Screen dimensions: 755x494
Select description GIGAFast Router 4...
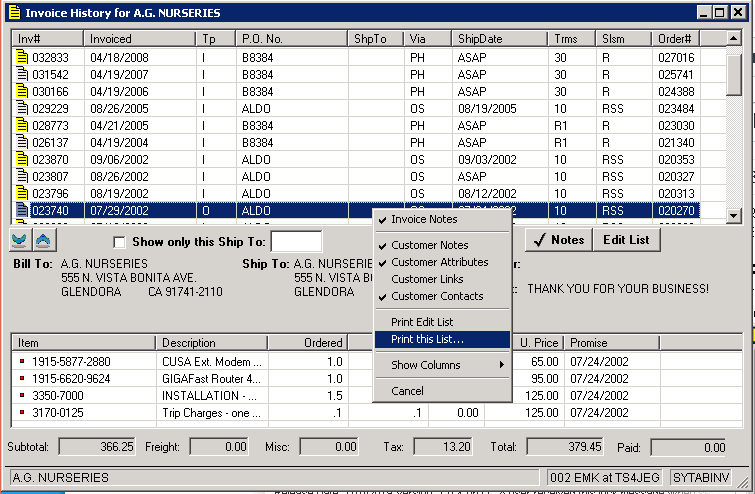click(212, 378)
